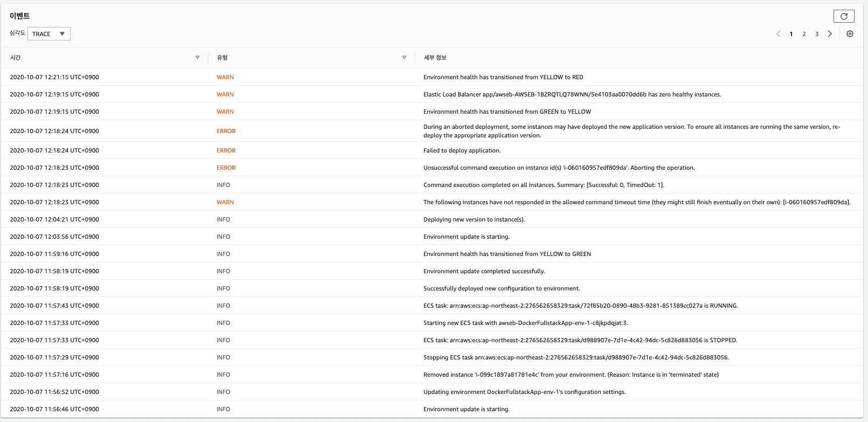Viewport: 868px width, 422px height.
Task: Click the 'Removed instance' event row
Action: point(571,375)
